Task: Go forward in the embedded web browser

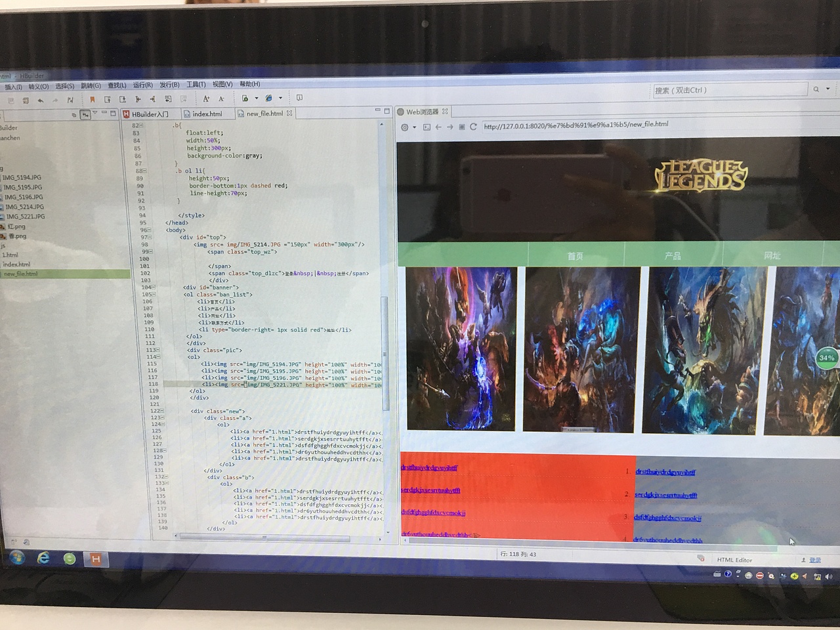Action: (450, 127)
